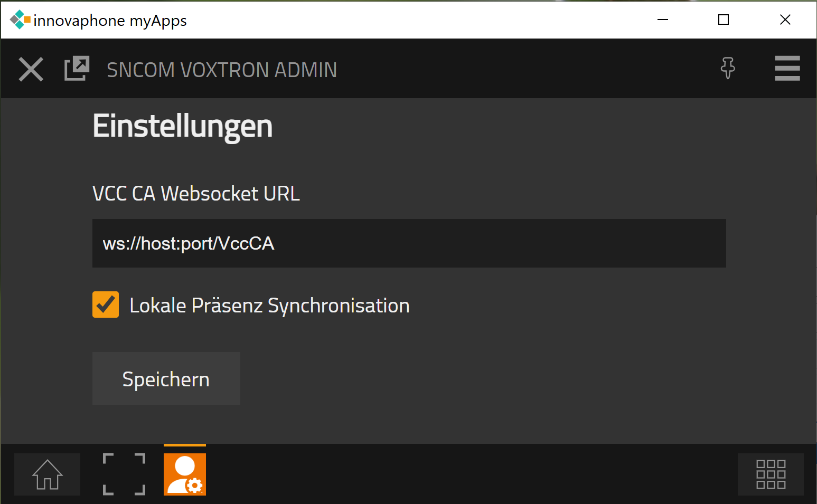Viewport: 817px width, 504px height.
Task: Show all apps grid
Action: coord(771,474)
